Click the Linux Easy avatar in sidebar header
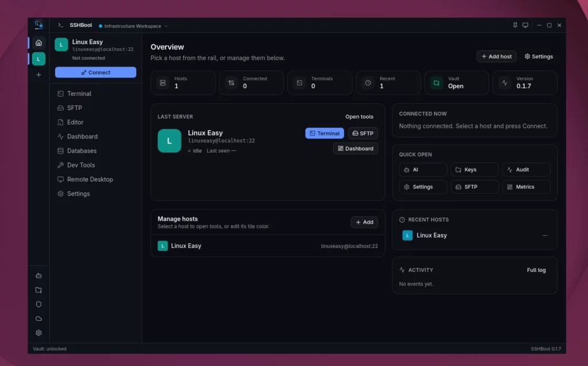Screen dimensions: 588x366 coord(61,45)
